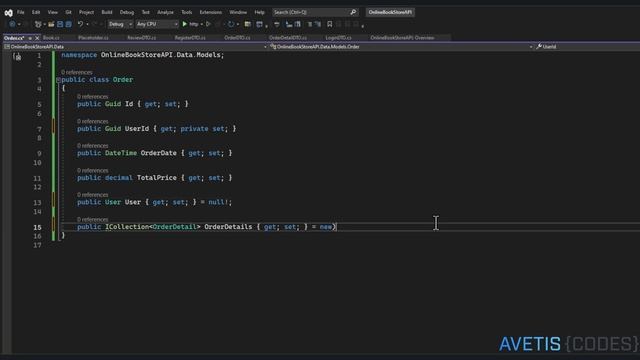
Task: Click the New Project toolbar icon
Action: pyautogui.click(x=38, y=24)
